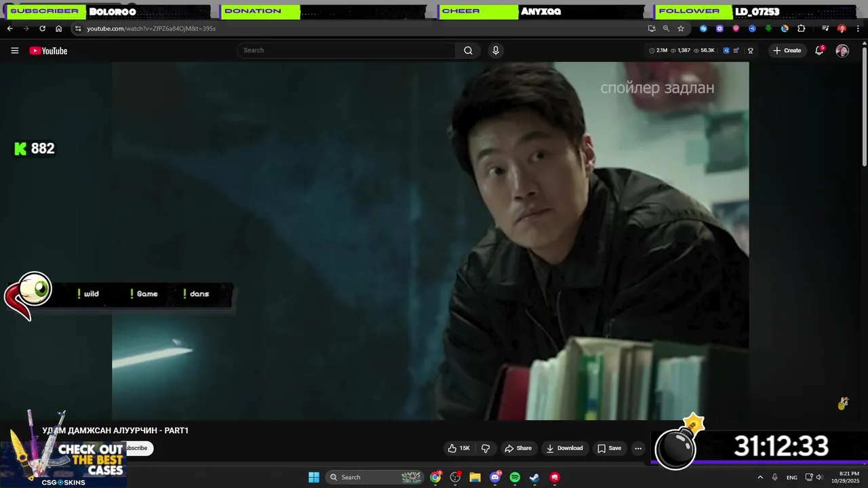Screen dimensions: 868x488
Task: Like the video with 15K likes
Action: point(459,448)
